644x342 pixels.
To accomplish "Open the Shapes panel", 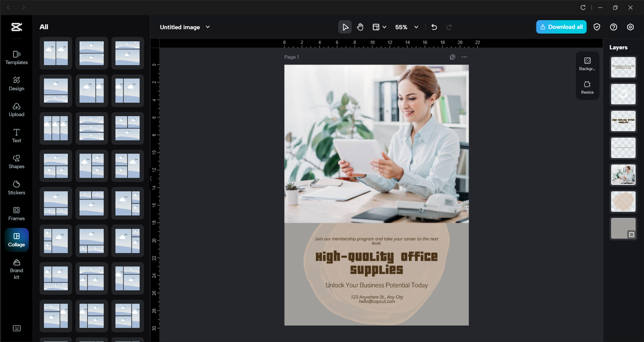I will click(16, 162).
